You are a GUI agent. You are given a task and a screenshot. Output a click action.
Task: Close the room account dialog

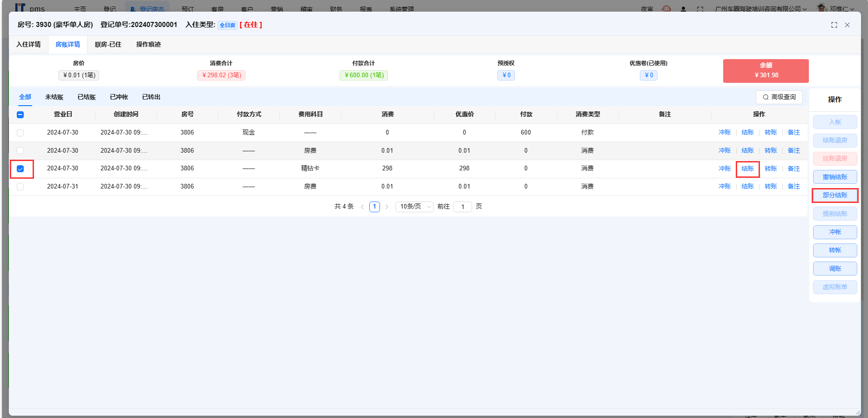847,25
